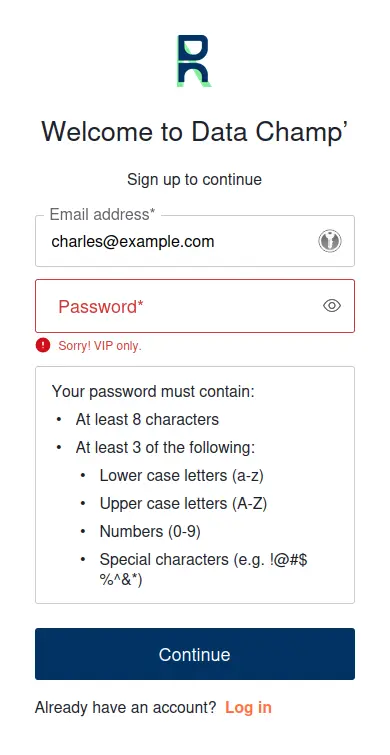
Task: Select the 'Sorry! VIP only.' error message
Action: click(x=100, y=346)
